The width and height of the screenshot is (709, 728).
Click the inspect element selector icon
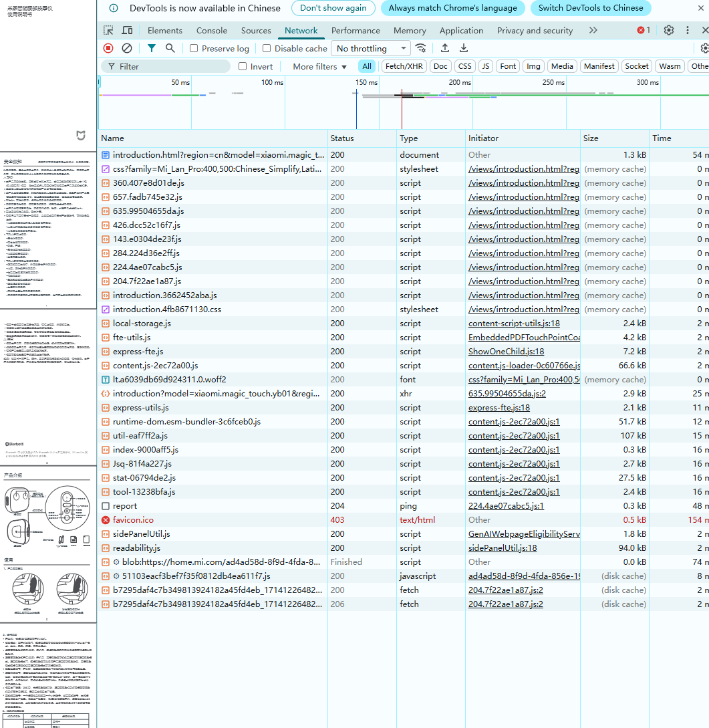(108, 31)
